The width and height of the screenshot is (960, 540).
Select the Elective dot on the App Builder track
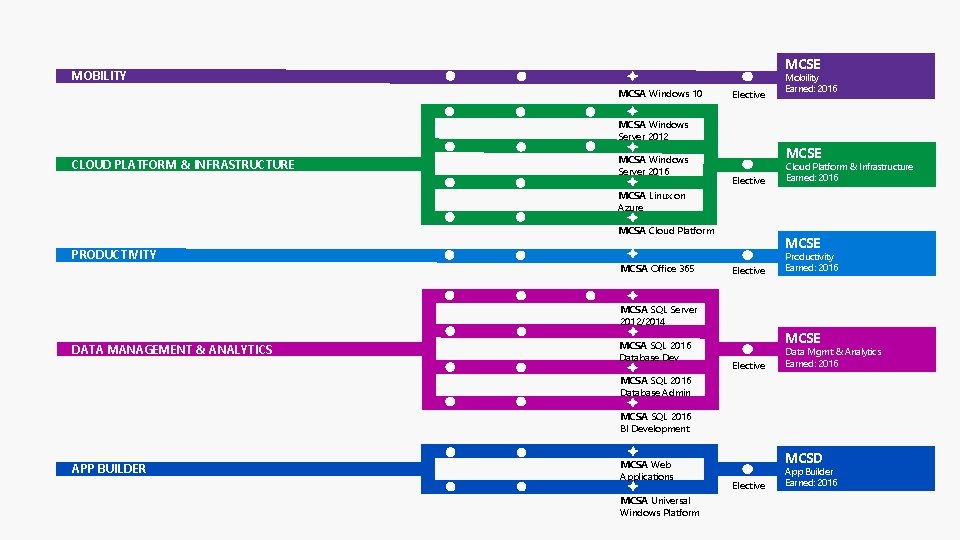[748, 469]
